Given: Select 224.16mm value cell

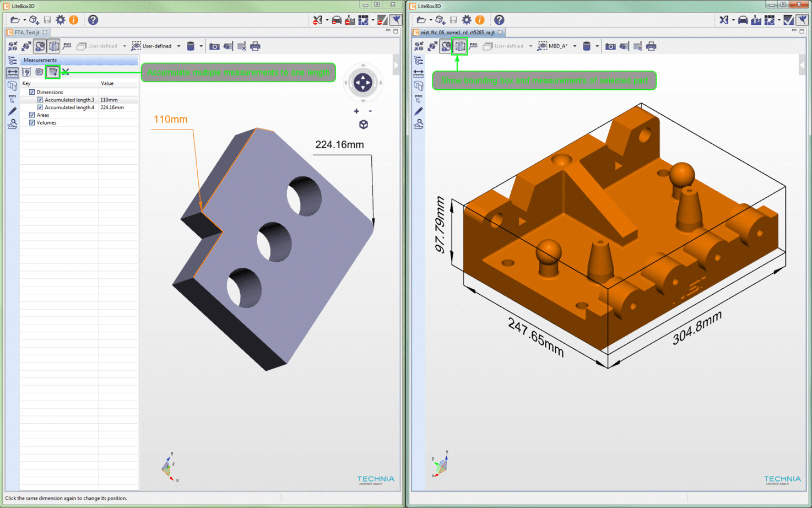Looking at the screenshot, I should click(x=118, y=107).
